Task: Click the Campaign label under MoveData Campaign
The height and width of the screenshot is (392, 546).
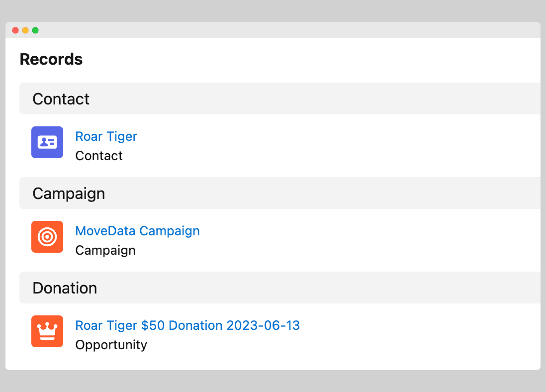Action: click(105, 250)
